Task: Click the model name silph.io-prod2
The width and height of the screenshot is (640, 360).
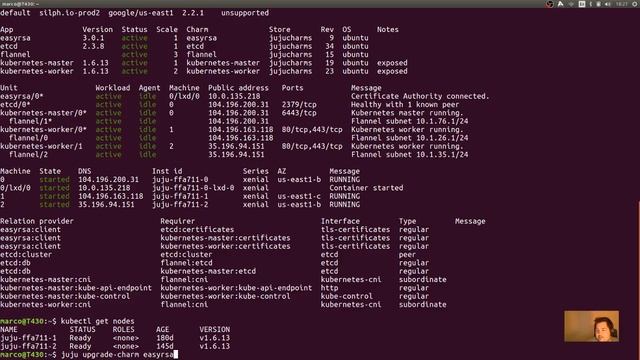Action: 69,13
